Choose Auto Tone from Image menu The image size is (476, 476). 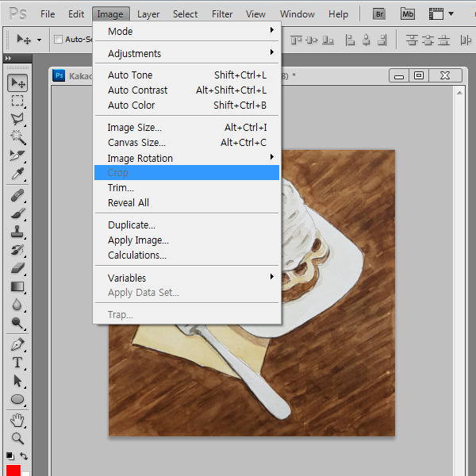click(186, 75)
